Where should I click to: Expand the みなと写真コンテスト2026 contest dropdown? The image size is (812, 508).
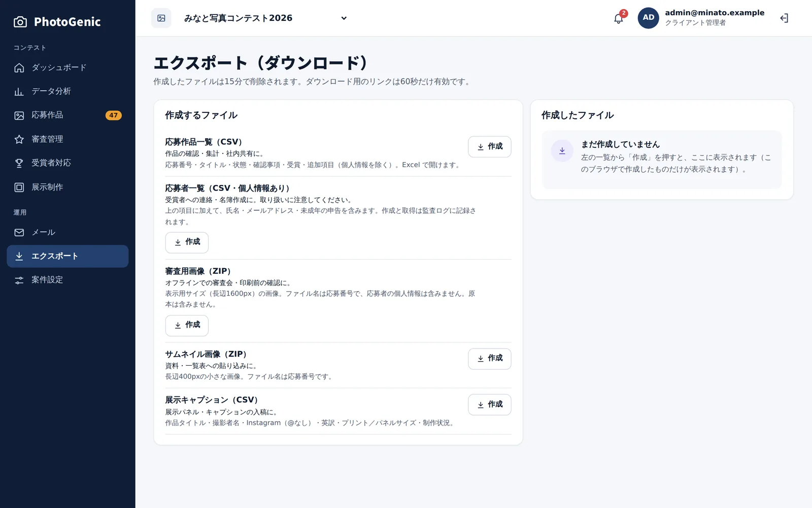265,18
